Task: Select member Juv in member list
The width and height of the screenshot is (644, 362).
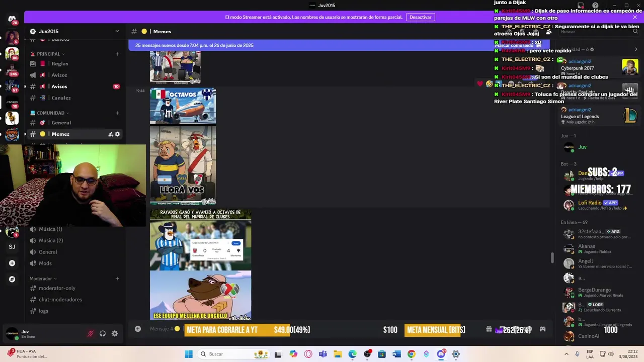Action: click(599, 147)
